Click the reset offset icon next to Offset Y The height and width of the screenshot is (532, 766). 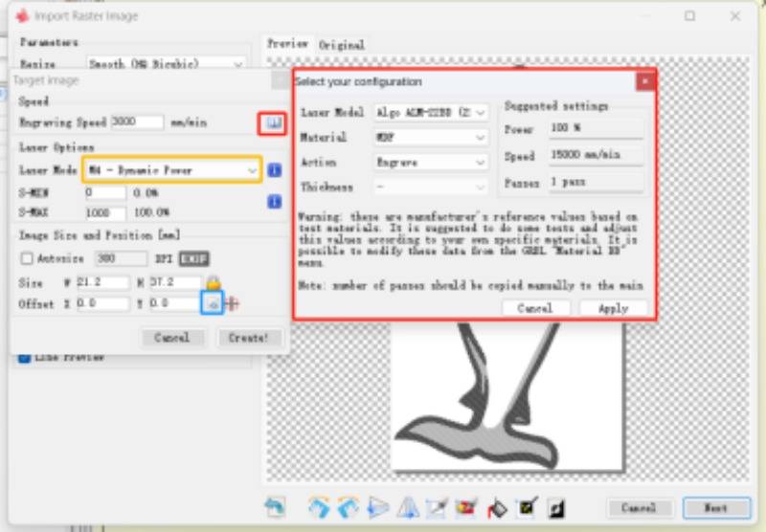[x=213, y=303]
